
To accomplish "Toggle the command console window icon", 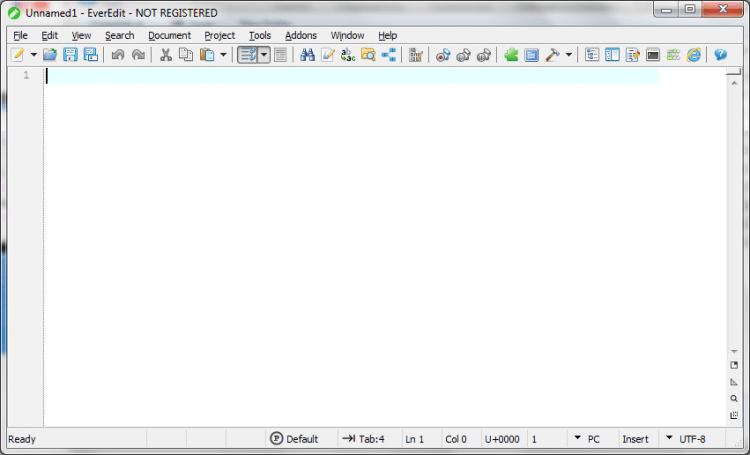I will pyautogui.click(x=653, y=55).
